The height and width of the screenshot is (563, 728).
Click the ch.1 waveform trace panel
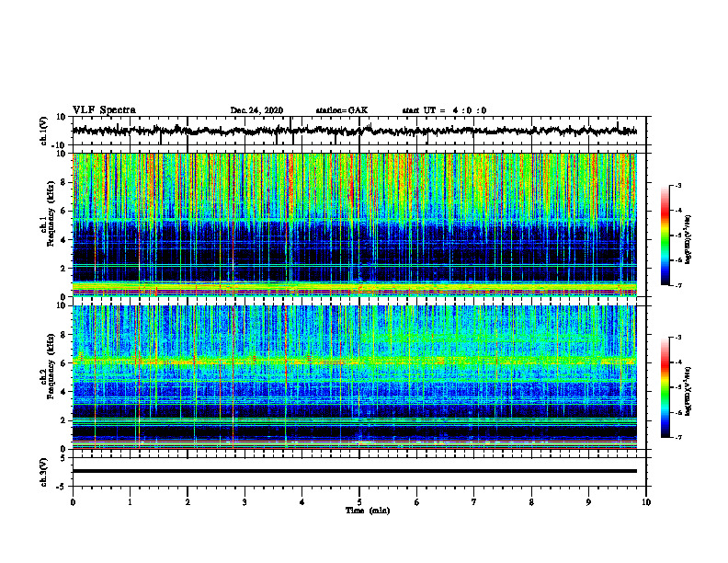359,131
